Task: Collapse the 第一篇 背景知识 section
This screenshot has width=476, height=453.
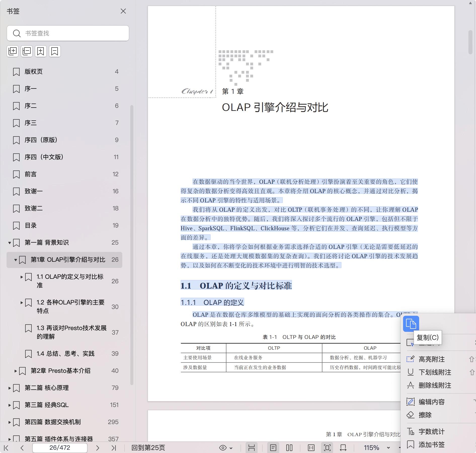Action: 10,243
